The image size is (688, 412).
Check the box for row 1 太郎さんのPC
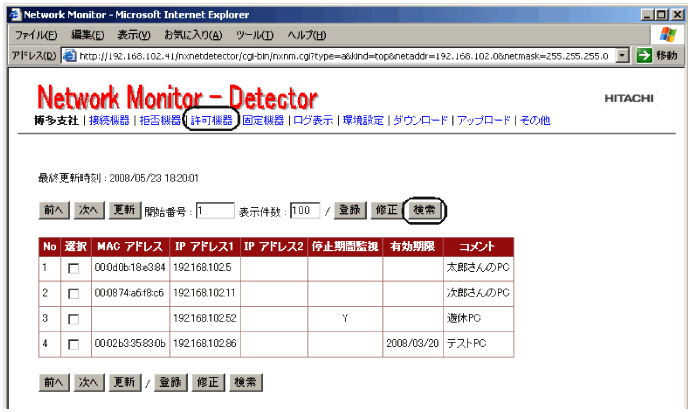[x=74, y=268]
